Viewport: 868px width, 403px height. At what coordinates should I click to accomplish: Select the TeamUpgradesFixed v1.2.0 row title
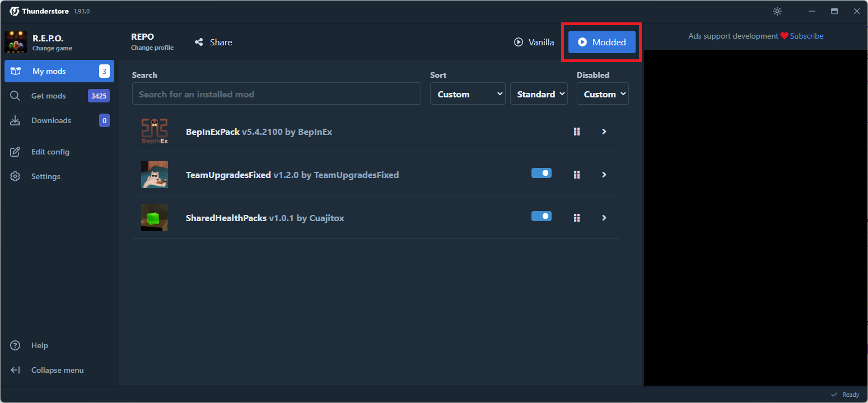click(x=292, y=175)
